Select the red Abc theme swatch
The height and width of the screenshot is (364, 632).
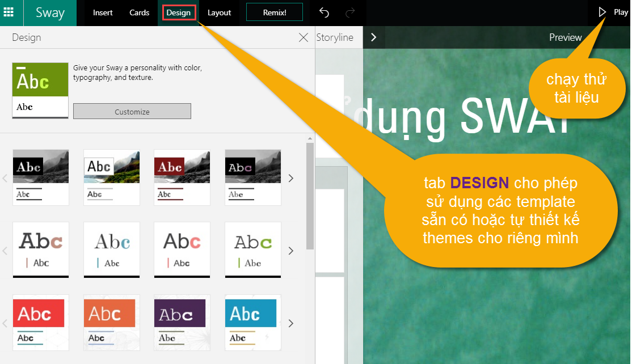pyautogui.click(x=41, y=322)
